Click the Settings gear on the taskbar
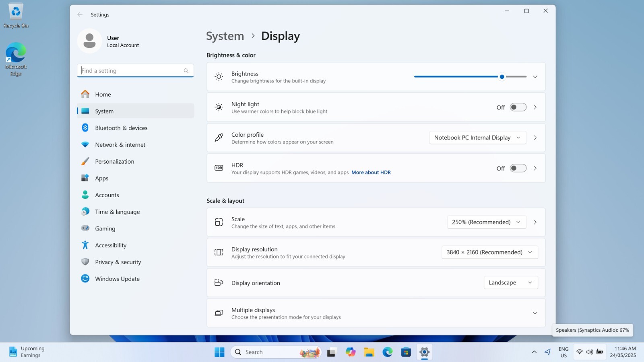Viewport: 644px width, 362px height. click(424, 352)
